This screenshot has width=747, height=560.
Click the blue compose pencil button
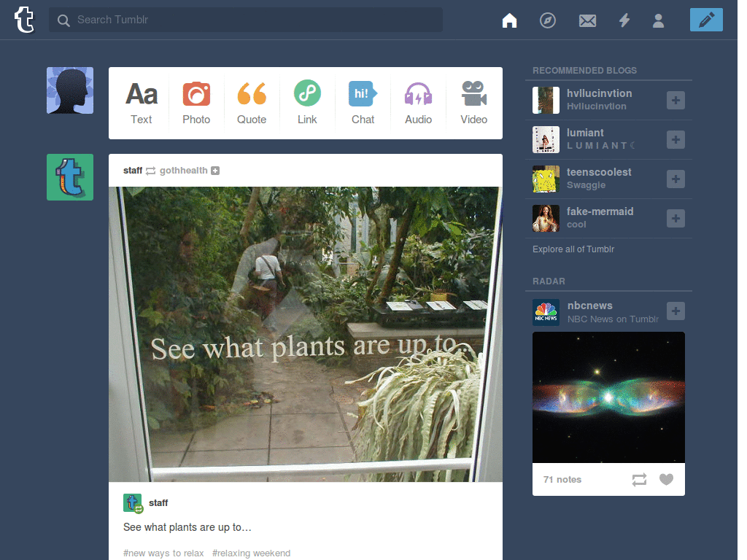[706, 20]
